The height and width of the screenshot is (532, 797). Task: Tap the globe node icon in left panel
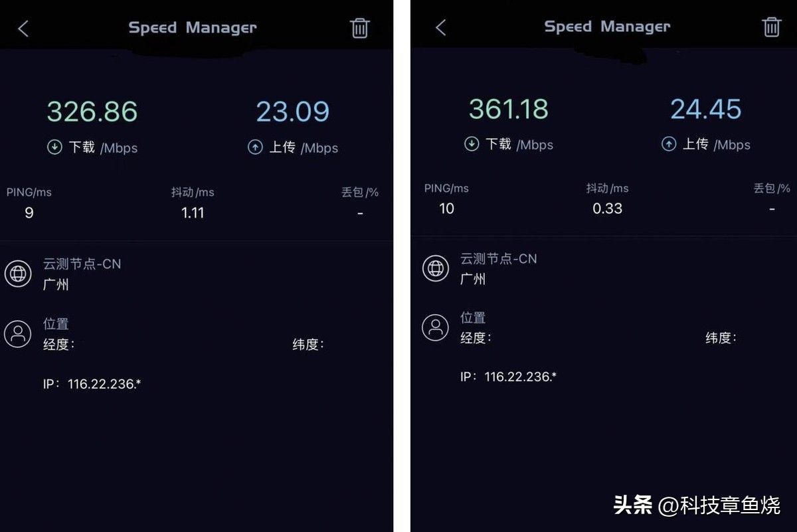(x=18, y=274)
